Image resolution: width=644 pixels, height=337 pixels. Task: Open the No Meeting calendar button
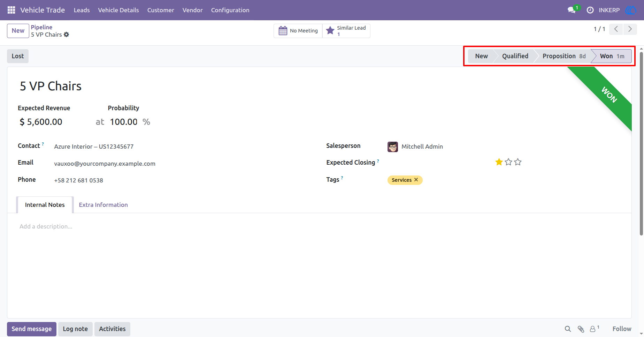pyautogui.click(x=298, y=31)
